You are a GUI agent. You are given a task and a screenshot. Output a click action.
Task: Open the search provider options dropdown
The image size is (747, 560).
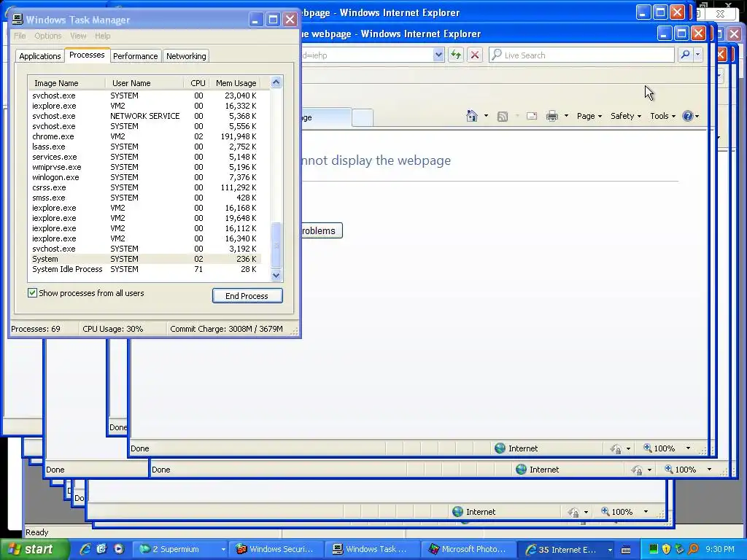[x=698, y=55]
